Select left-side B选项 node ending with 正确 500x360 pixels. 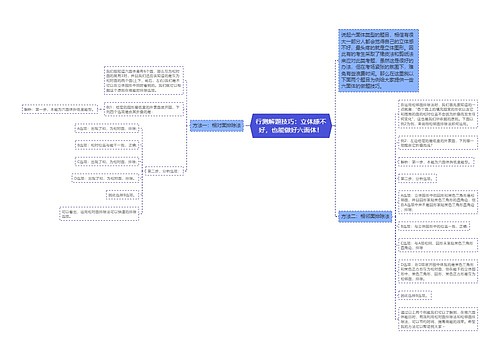[107, 145]
